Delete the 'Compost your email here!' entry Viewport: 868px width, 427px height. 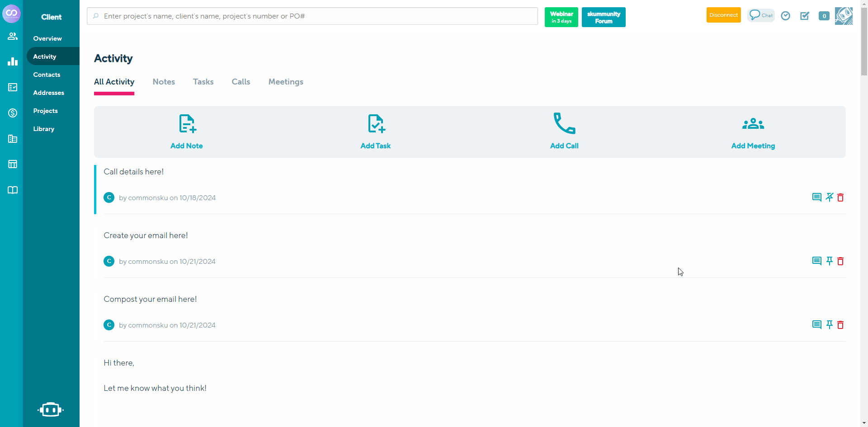pos(840,325)
